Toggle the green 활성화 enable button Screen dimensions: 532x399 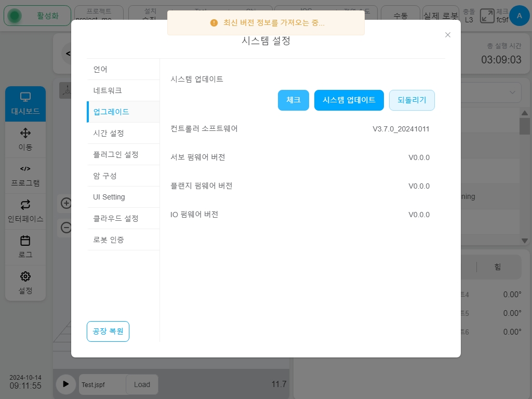tap(37, 16)
